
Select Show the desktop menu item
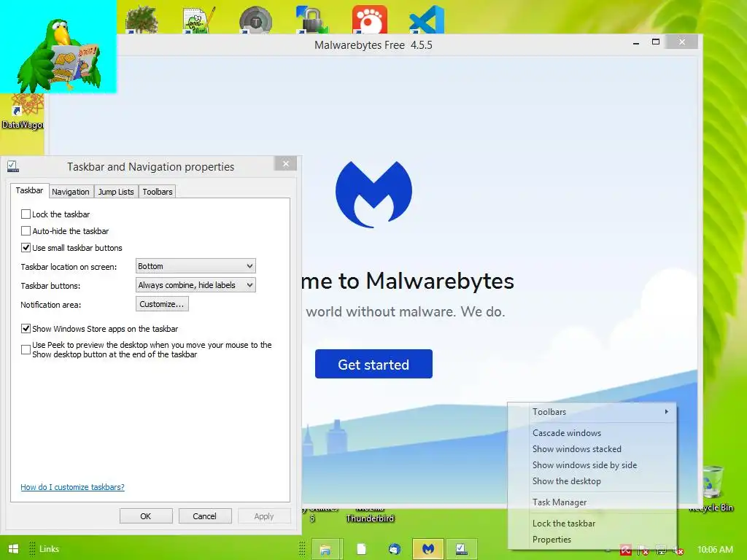592,481
